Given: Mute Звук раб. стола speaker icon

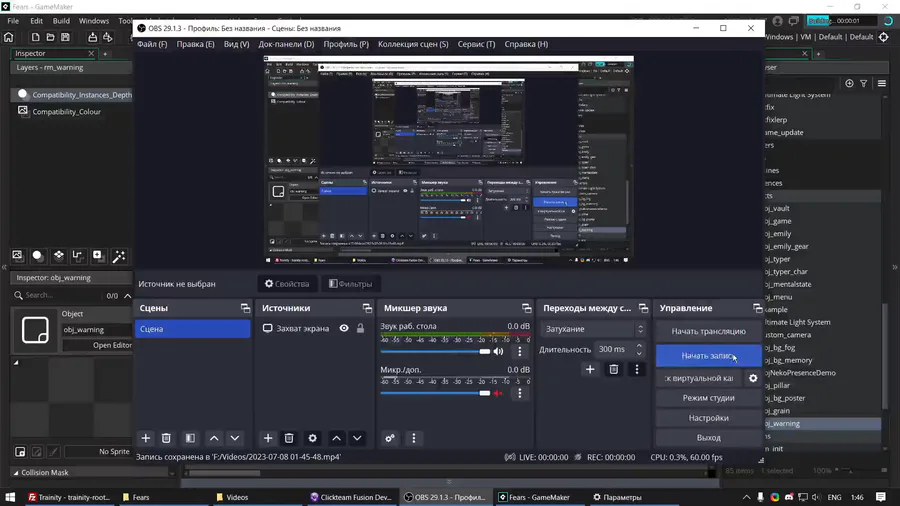Looking at the screenshot, I should (498, 351).
